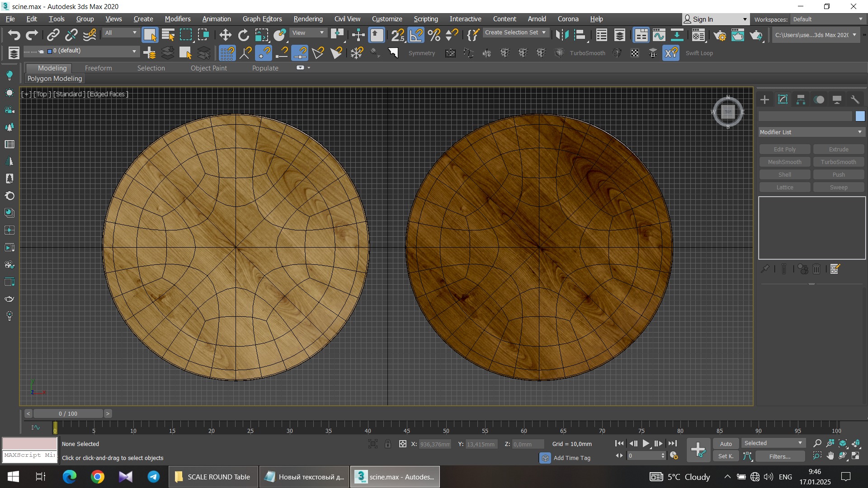Click the Filters... button

pos(780,456)
